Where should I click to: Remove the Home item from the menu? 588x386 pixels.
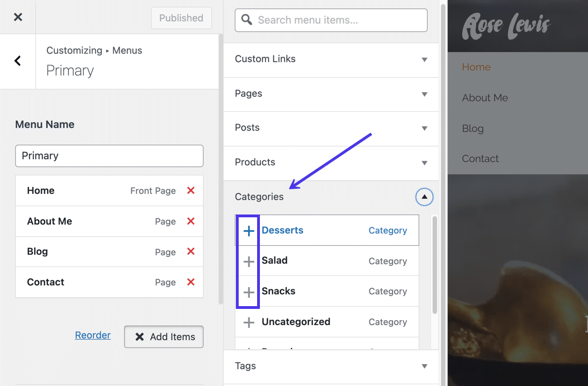(x=190, y=190)
